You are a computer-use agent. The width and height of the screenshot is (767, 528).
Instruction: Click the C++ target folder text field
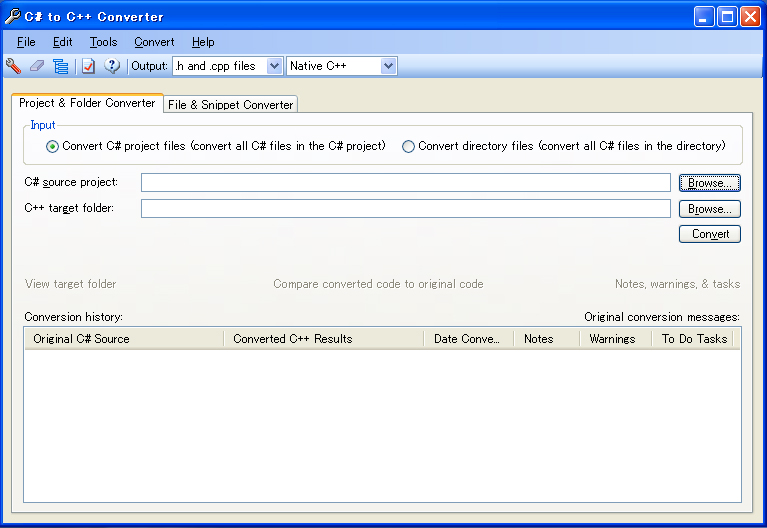coord(406,208)
